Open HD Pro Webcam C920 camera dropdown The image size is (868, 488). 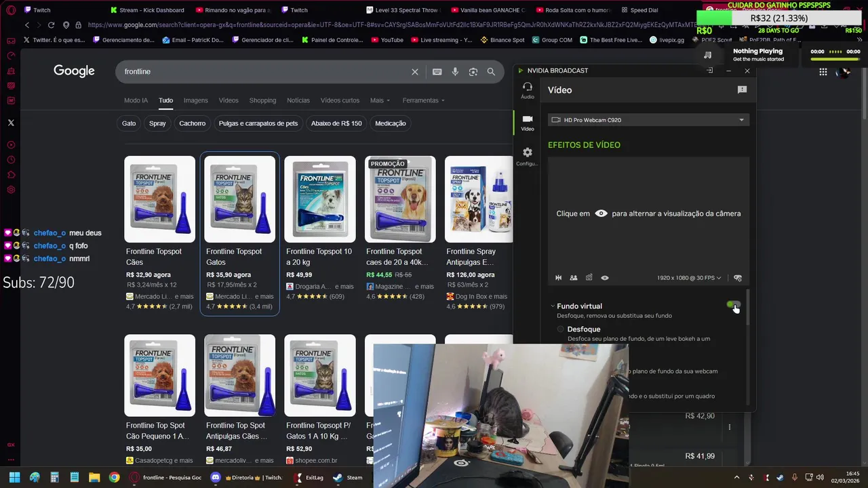tap(648, 120)
